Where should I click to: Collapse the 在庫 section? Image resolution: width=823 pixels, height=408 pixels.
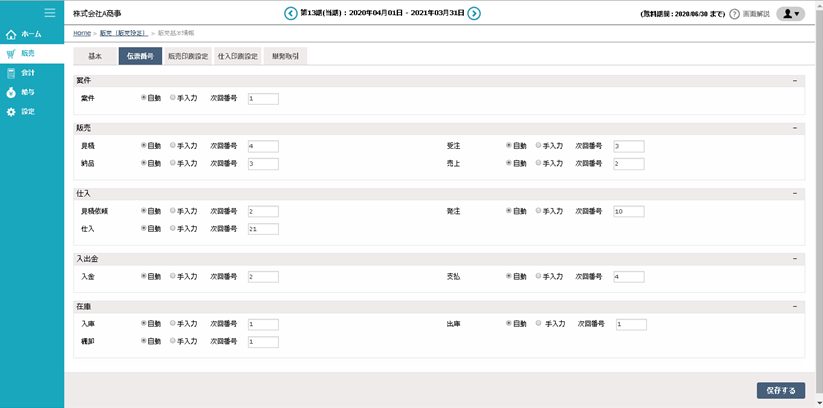pyautogui.click(x=795, y=306)
